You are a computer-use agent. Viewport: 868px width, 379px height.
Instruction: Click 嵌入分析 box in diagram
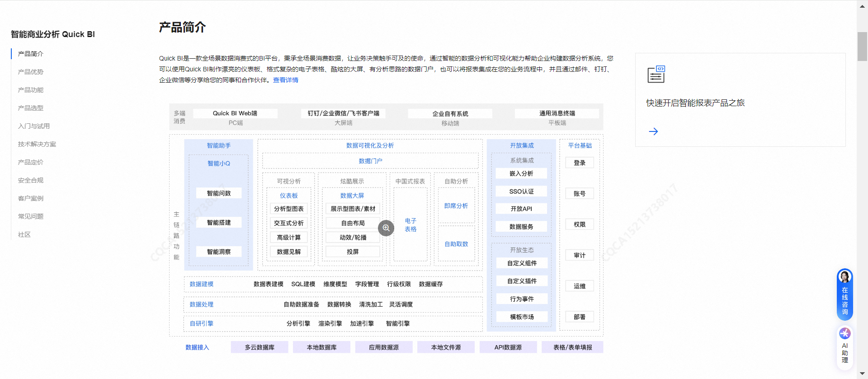coord(521,173)
